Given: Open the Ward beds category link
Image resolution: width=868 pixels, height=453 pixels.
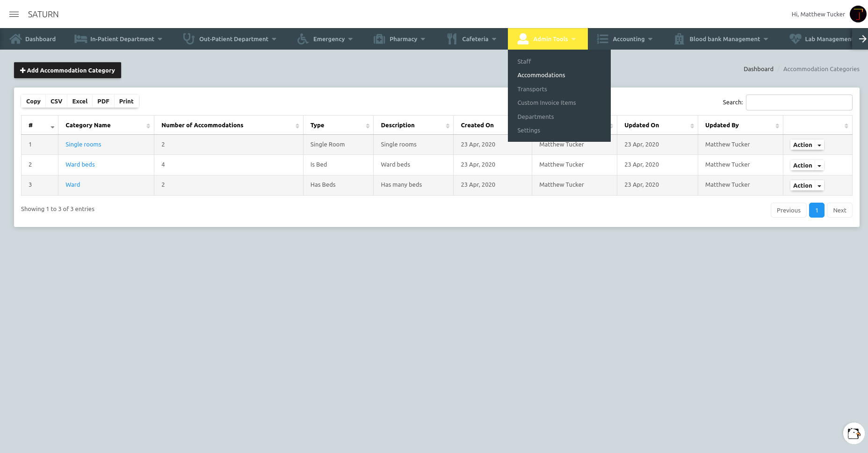Looking at the screenshot, I should coord(80,164).
